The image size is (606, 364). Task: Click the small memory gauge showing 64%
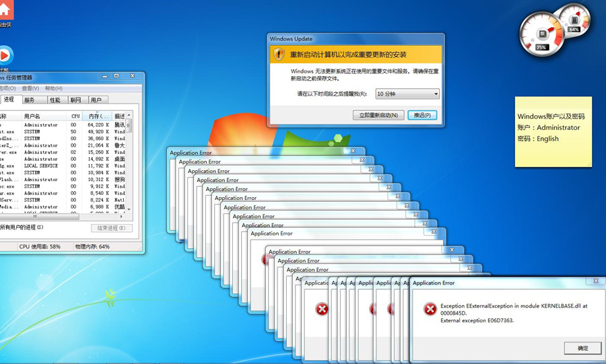(x=575, y=20)
